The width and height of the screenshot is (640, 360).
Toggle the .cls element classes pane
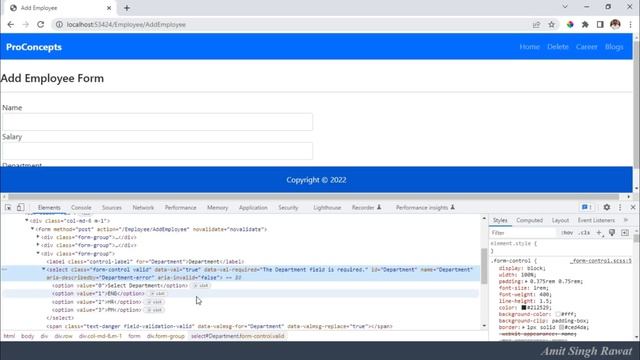(x=584, y=233)
